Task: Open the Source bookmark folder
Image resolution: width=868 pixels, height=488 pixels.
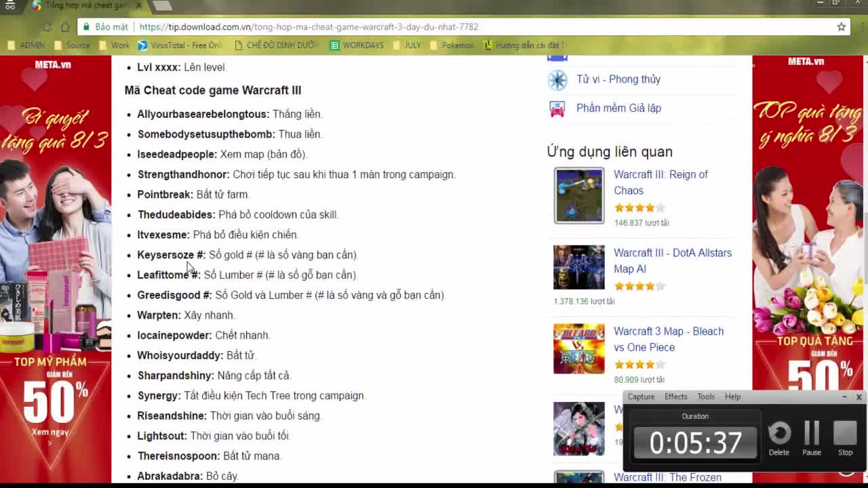Action: [71, 45]
